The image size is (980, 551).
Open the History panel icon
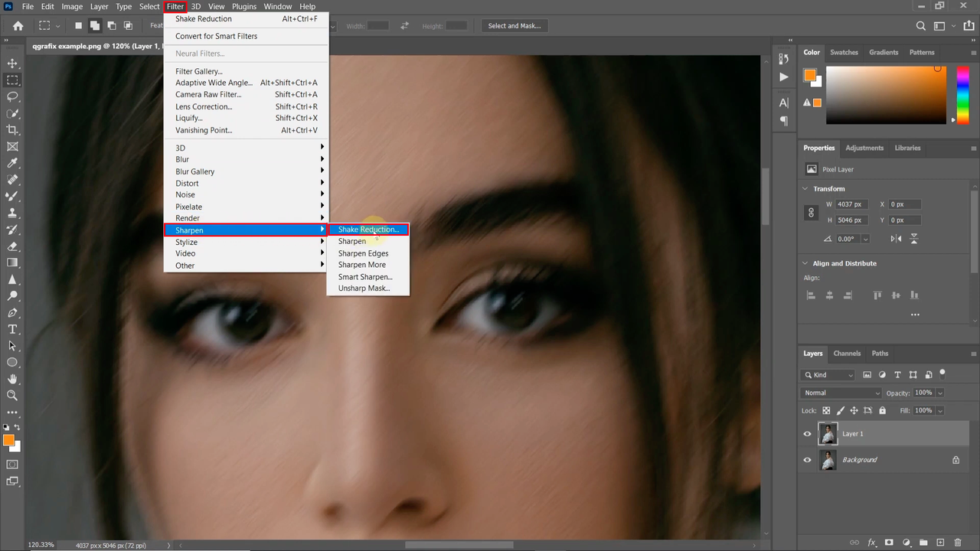[783, 59]
